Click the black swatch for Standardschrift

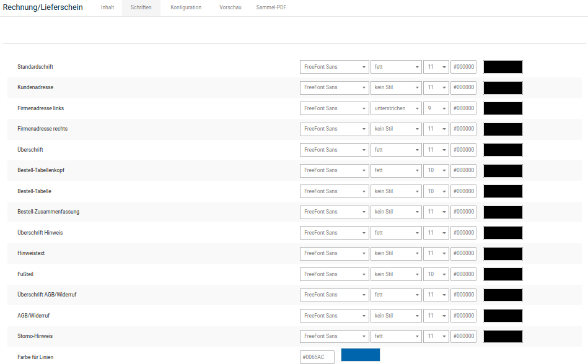pyautogui.click(x=502, y=67)
